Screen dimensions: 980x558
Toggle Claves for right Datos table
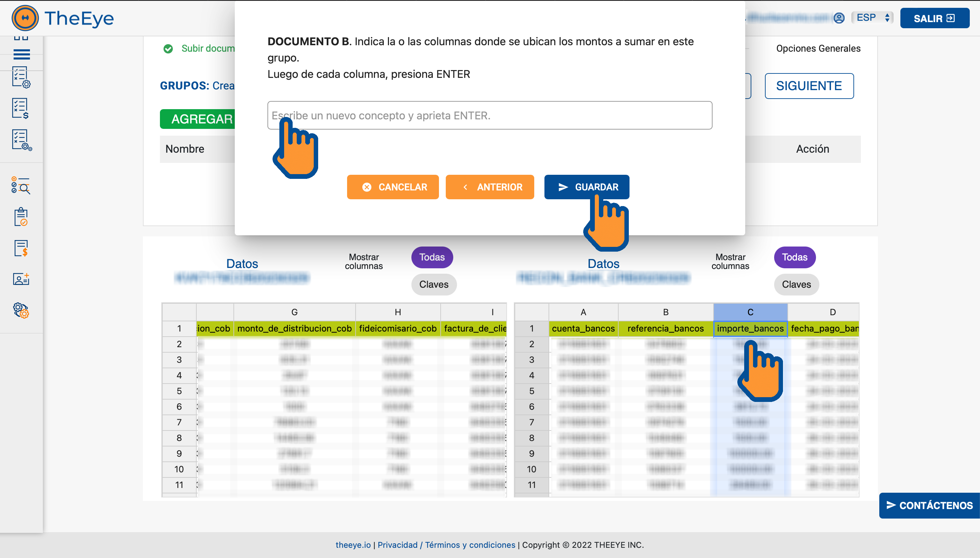(x=796, y=284)
